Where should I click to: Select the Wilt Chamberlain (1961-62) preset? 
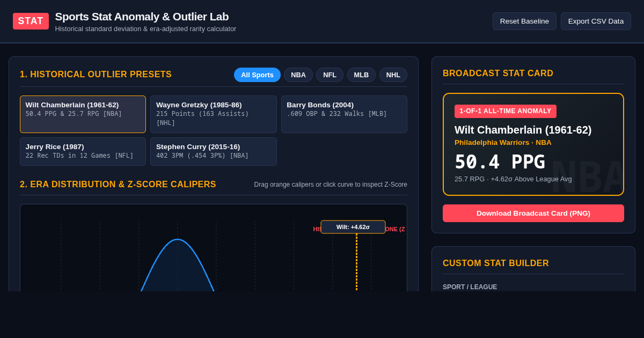[83, 114]
